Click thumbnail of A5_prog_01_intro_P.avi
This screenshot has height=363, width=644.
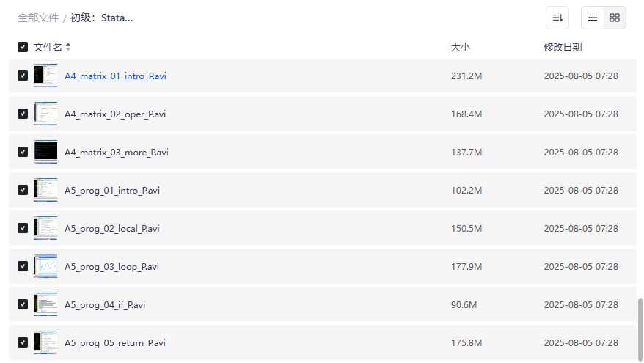point(45,190)
